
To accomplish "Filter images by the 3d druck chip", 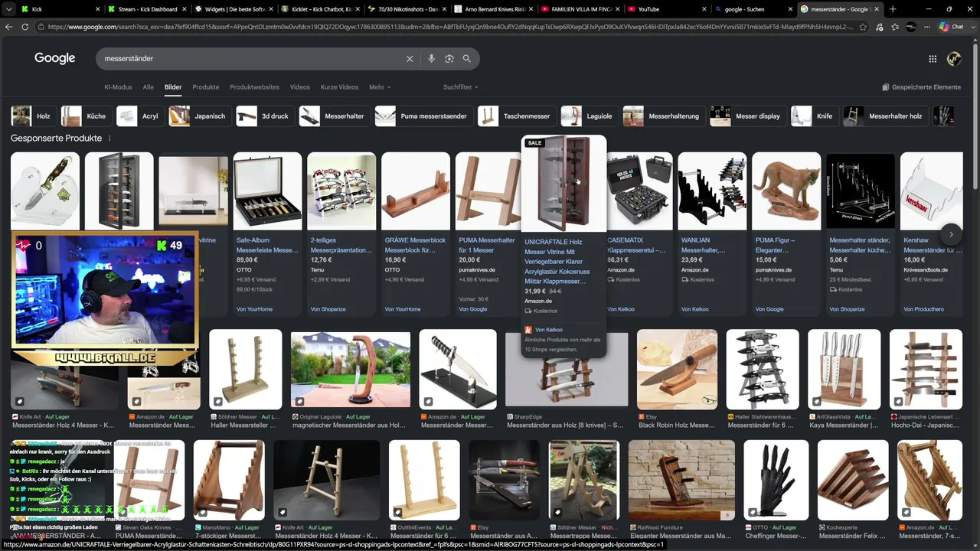I will tap(264, 116).
